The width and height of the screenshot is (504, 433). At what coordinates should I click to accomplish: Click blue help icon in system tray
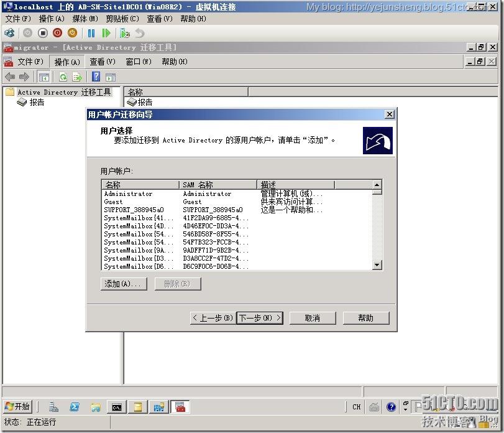coord(391,407)
